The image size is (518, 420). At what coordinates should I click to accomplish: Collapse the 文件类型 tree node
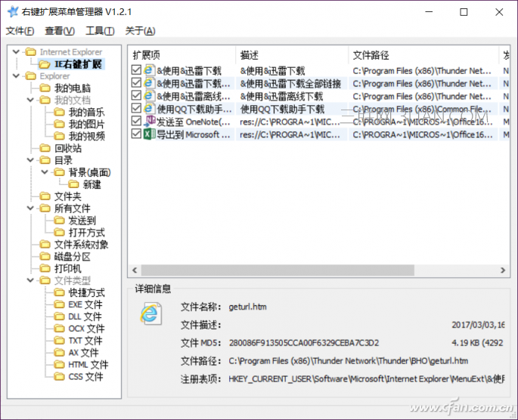(30, 280)
